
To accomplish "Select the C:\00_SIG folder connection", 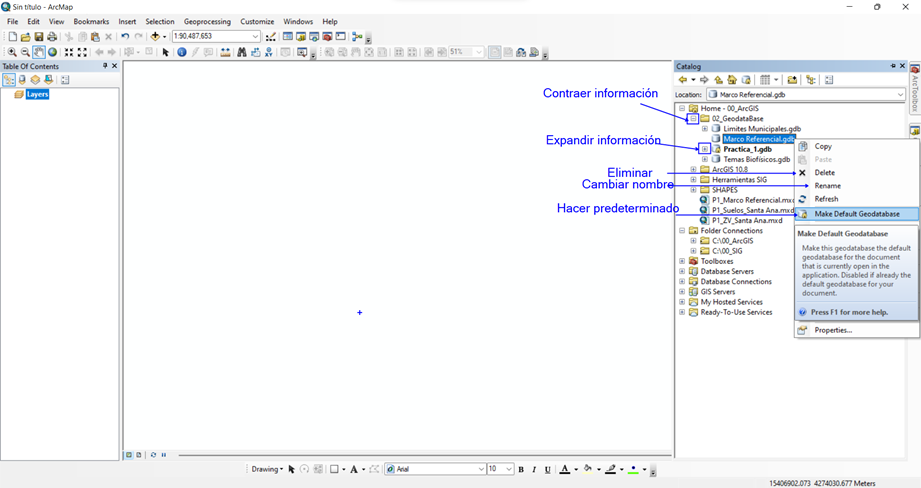I will click(x=727, y=251).
